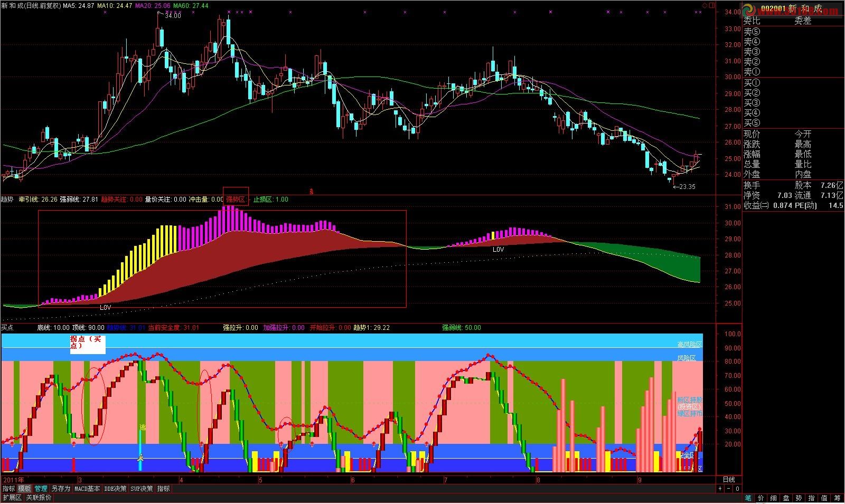This screenshot has width=845, height=504.
Task: Click the month 6 marker on the date axis
Action: pyautogui.click(x=353, y=480)
